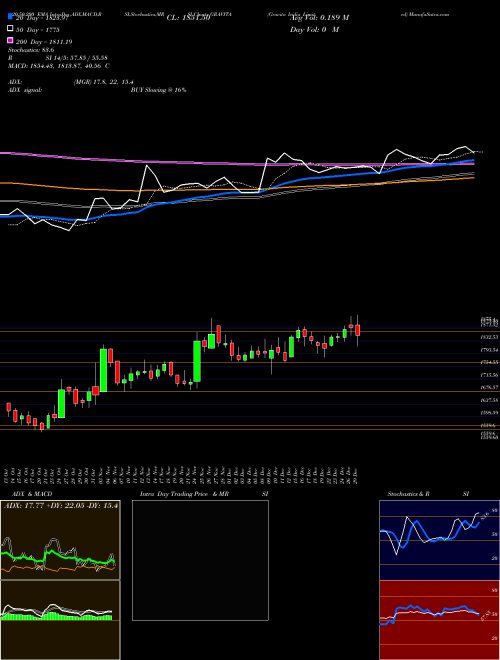Click the blue 20 Day EMA legend swatch
The height and width of the screenshot is (660, 500).
(10, 17)
